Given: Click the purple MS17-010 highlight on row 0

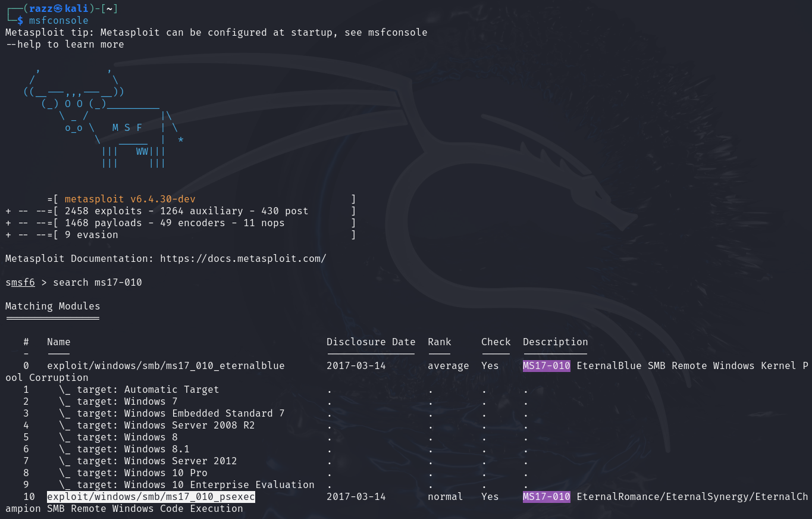Looking at the screenshot, I should click(546, 365).
